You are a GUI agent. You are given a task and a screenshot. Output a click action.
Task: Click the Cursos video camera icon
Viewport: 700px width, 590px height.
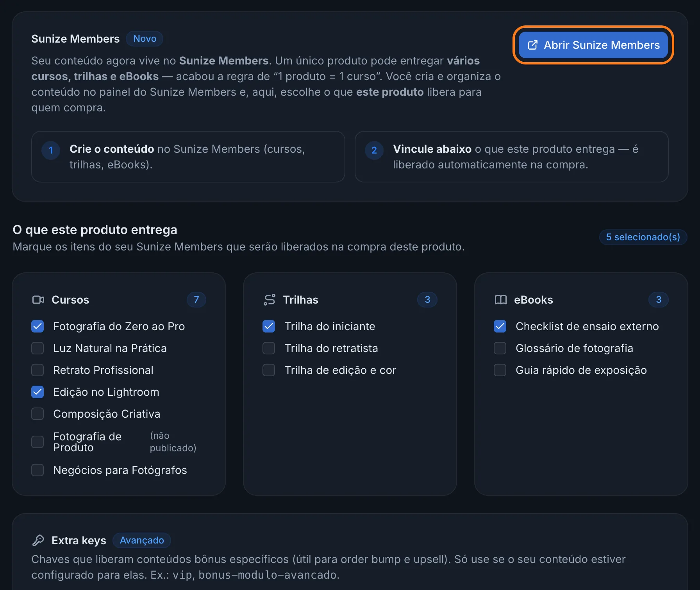coord(38,300)
